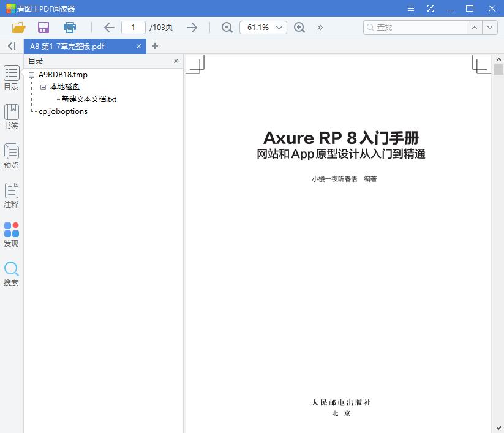Go to the next page
Image resolution: width=504 pixels, height=433 pixels.
pyautogui.click(x=192, y=28)
